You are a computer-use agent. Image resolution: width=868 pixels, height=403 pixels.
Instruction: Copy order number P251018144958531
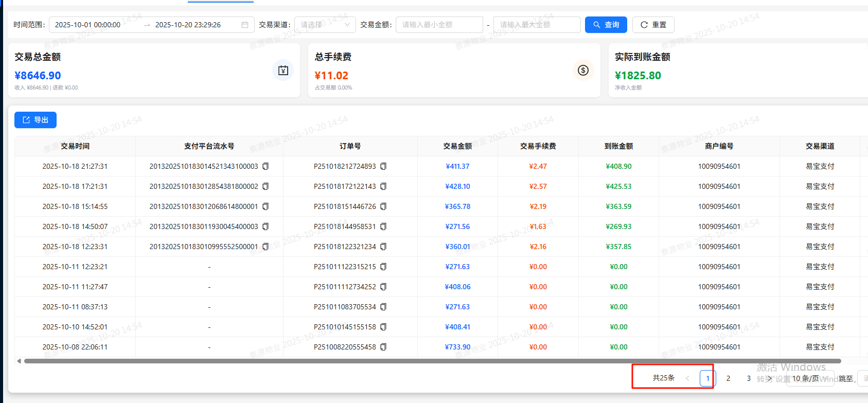pyautogui.click(x=383, y=226)
